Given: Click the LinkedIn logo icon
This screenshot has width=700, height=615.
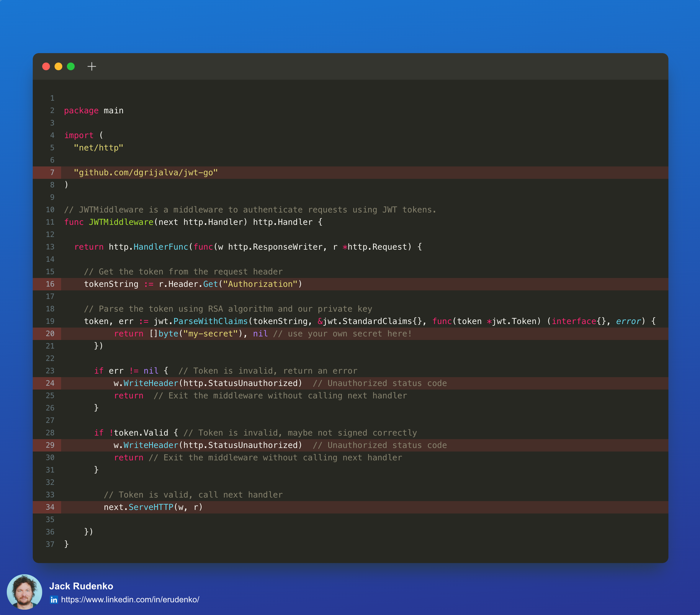Looking at the screenshot, I should (54, 600).
